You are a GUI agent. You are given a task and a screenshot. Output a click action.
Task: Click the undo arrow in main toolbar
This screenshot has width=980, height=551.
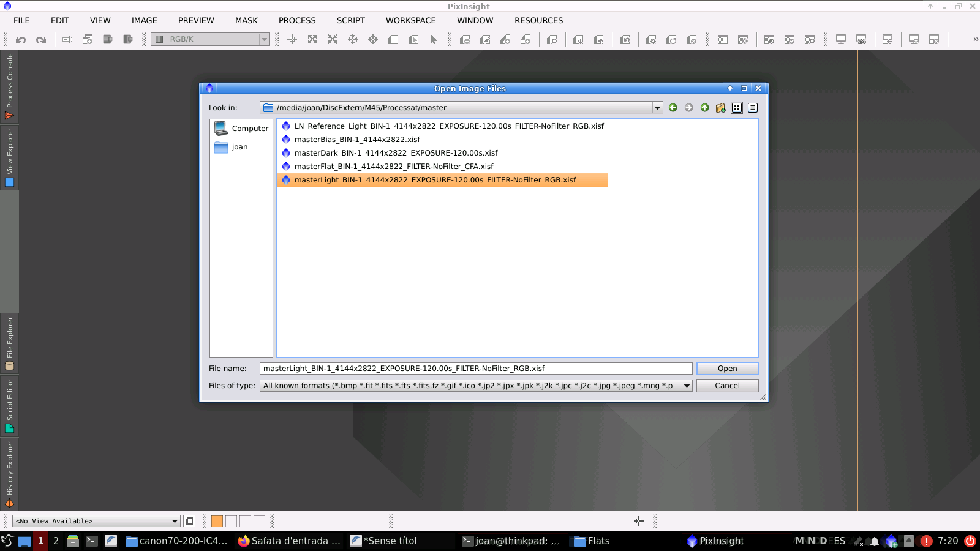click(x=21, y=40)
